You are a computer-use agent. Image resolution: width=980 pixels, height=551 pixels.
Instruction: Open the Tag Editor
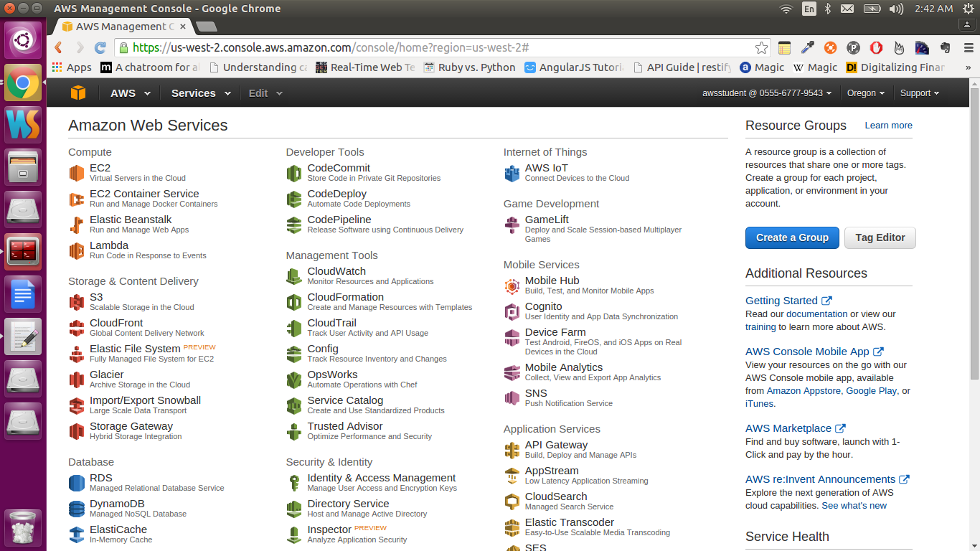tap(880, 237)
